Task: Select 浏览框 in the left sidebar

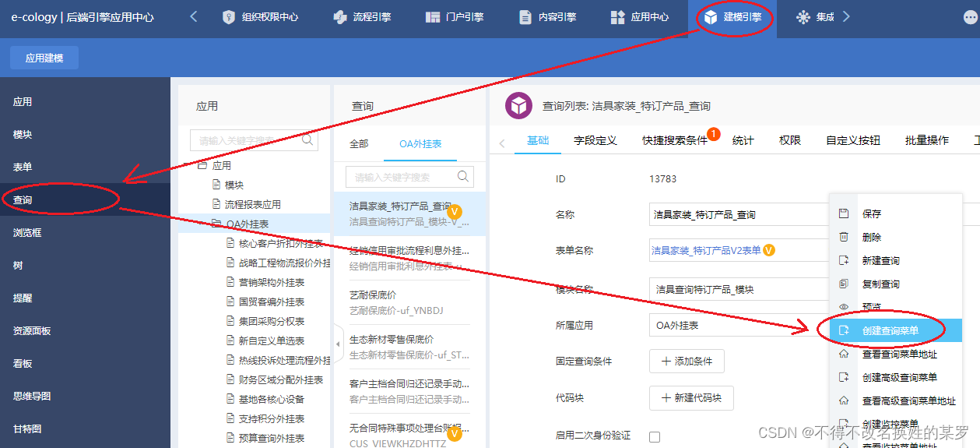Action: pos(85,233)
